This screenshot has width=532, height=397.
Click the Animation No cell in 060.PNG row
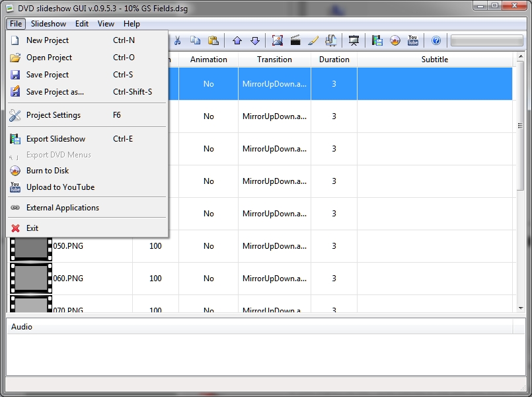coord(208,279)
